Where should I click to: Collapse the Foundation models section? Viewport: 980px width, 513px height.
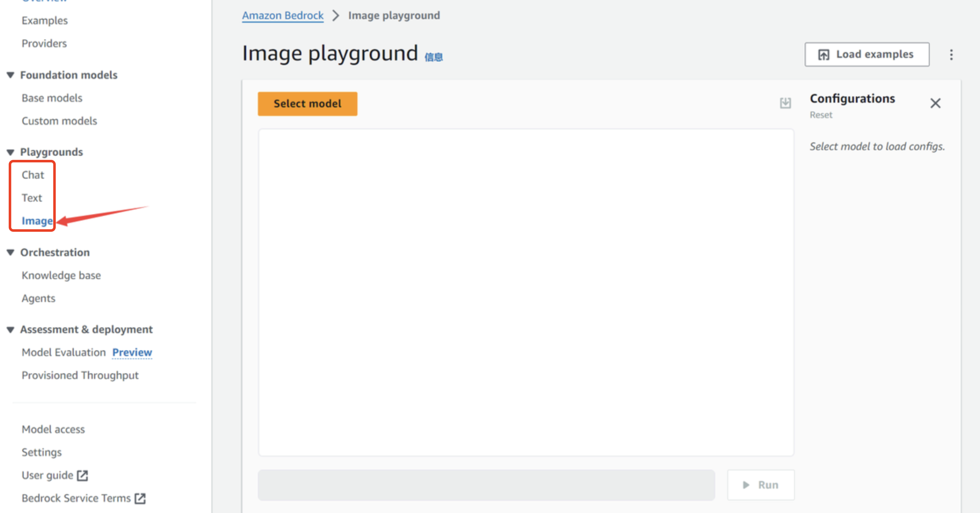tap(10, 75)
